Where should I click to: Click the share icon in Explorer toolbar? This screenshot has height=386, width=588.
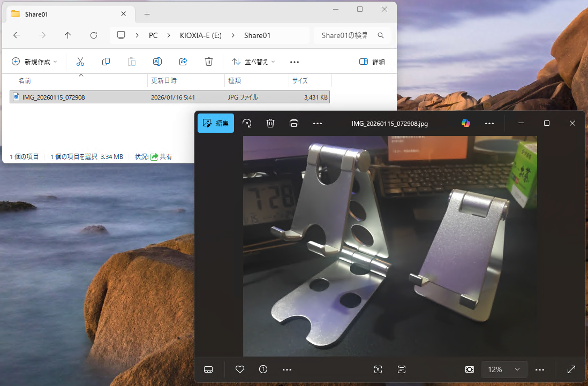click(x=183, y=62)
